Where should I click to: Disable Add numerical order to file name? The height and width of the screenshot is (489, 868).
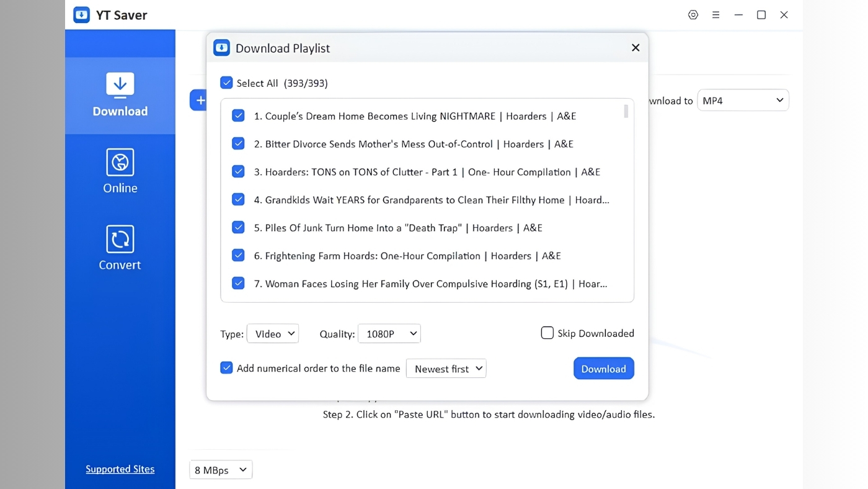(x=226, y=367)
